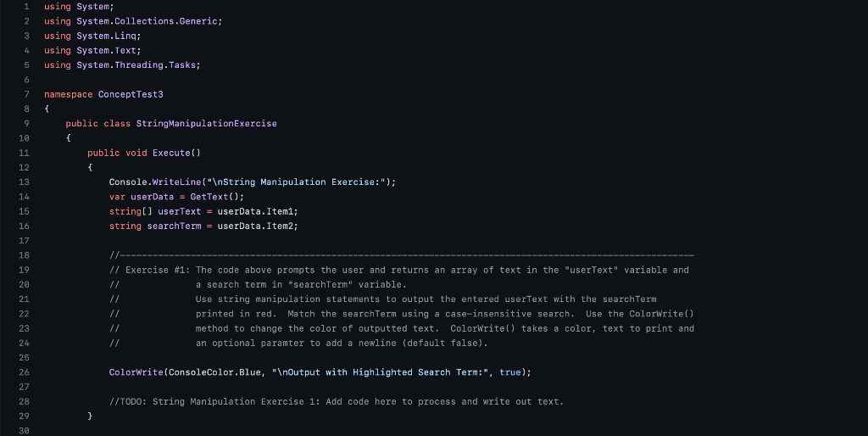This screenshot has width=868, height=436.
Task: Click the WriteLine method call
Action: pyautogui.click(x=176, y=182)
